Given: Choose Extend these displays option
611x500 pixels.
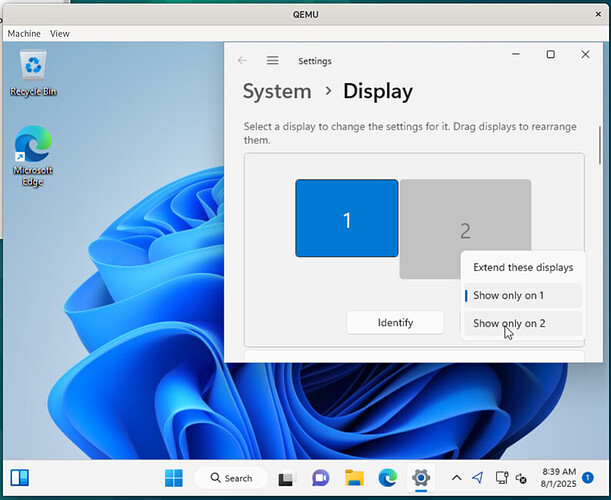Looking at the screenshot, I should [x=523, y=267].
